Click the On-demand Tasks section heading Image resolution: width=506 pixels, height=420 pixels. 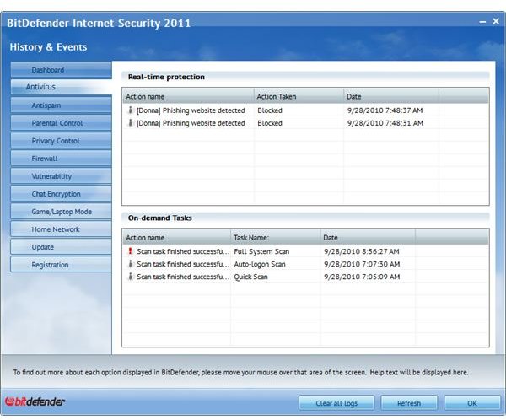tap(159, 218)
